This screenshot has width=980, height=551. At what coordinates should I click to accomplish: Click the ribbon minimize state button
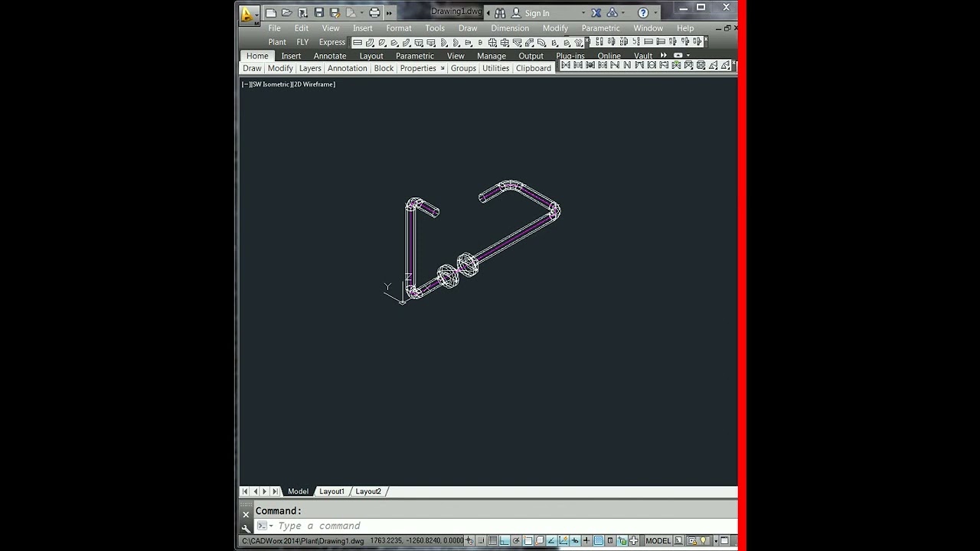click(x=678, y=56)
